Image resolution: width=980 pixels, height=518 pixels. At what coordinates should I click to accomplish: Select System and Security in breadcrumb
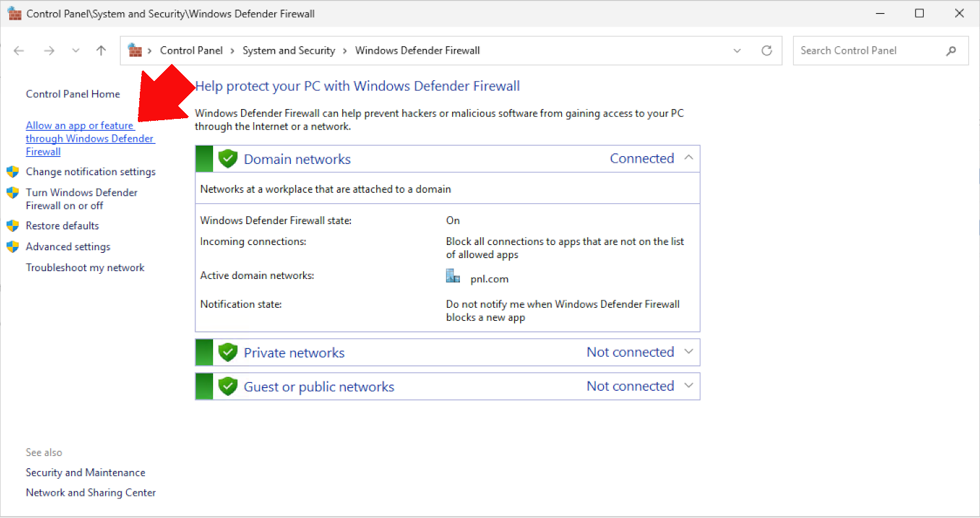pos(288,51)
